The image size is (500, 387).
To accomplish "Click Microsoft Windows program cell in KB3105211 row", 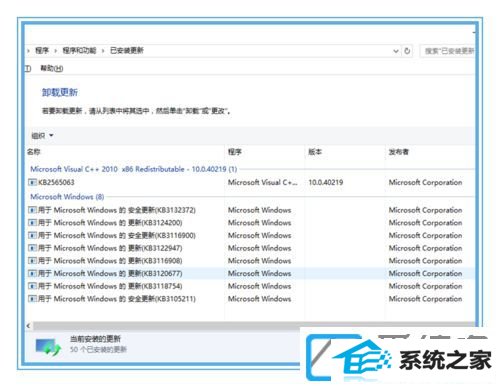I will 260,299.
